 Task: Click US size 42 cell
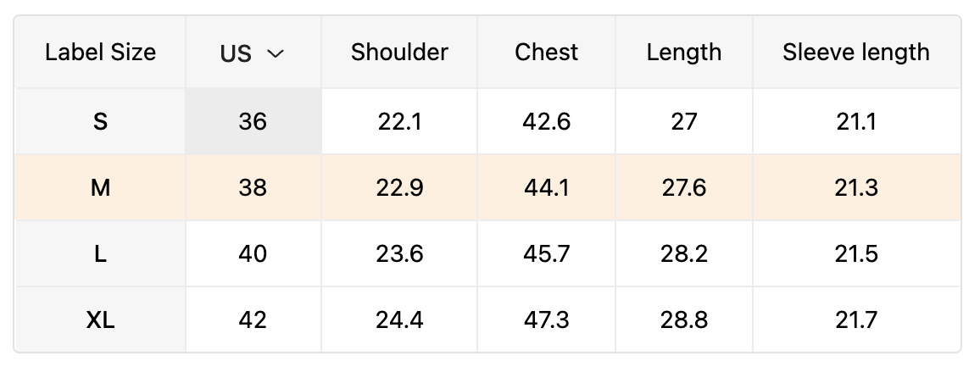tap(253, 320)
